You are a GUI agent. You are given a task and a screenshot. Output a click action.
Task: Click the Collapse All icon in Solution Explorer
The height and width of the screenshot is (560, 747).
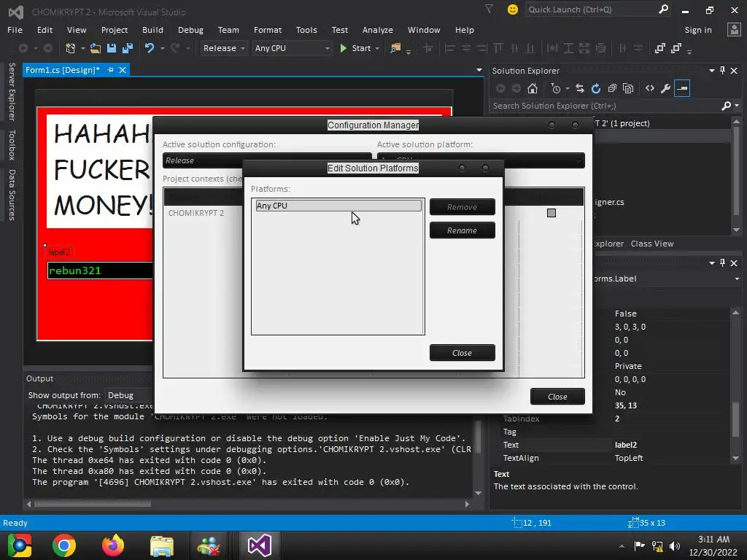pyautogui.click(x=612, y=88)
